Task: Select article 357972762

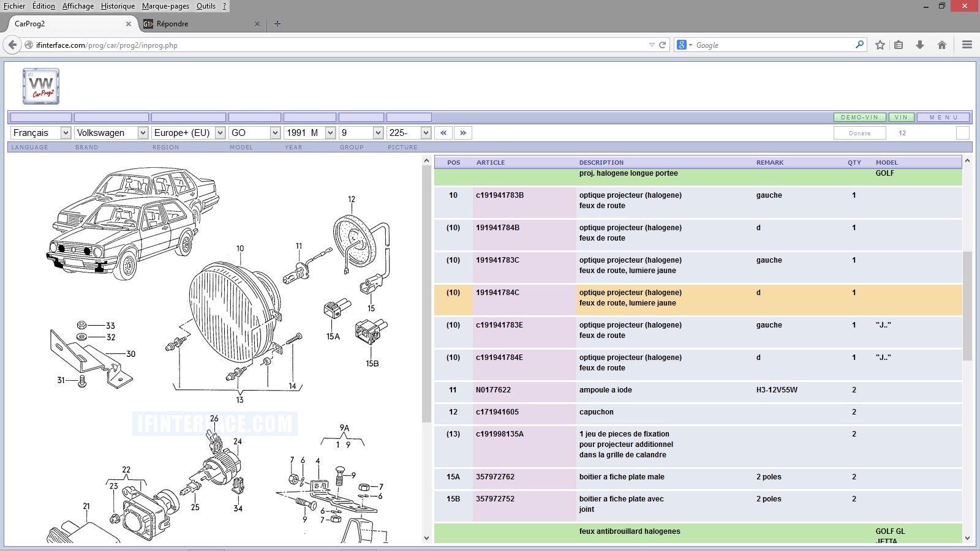Action: click(x=495, y=477)
